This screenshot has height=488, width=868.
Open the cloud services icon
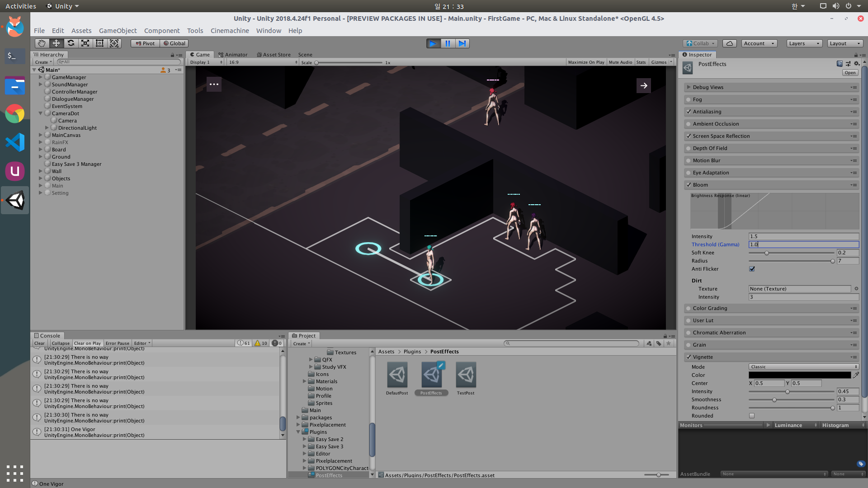pyautogui.click(x=729, y=43)
